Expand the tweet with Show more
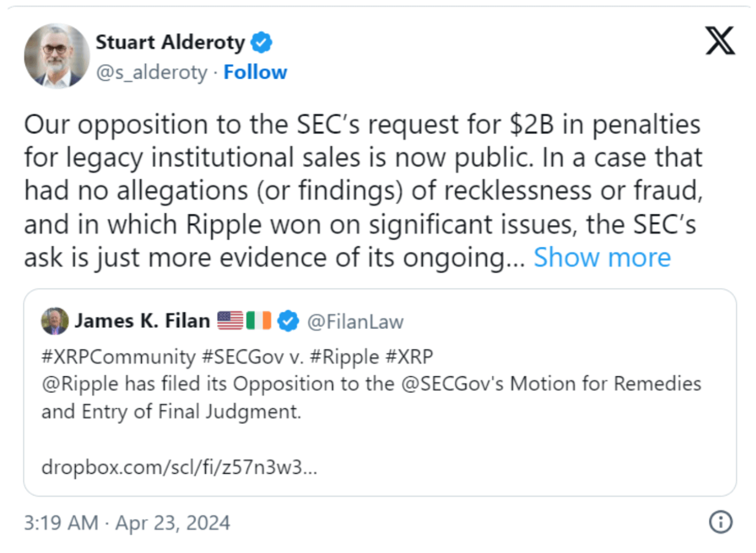The image size is (756, 553). pyautogui.click(x=602, y=258)
